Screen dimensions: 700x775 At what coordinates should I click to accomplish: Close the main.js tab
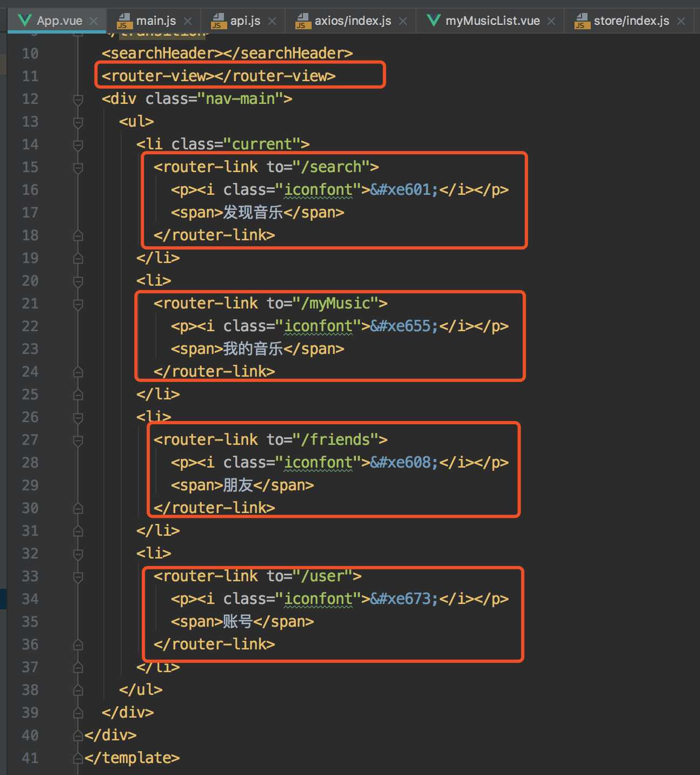click(188, 21)
